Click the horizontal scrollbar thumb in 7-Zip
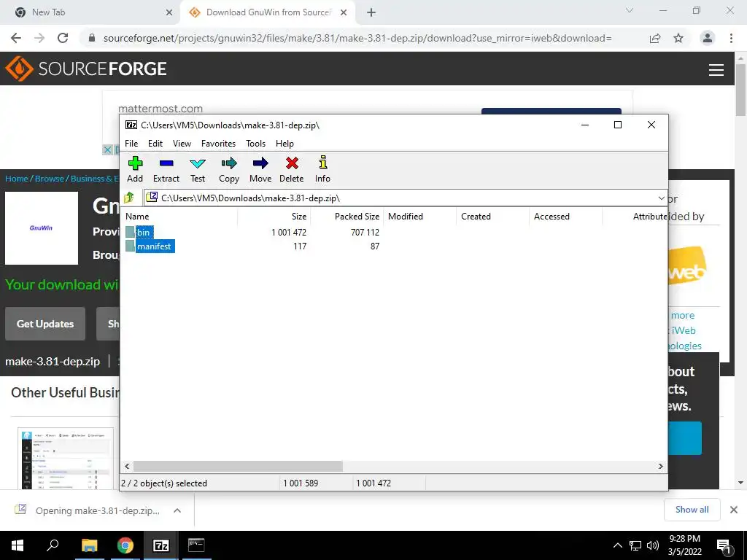This screenshot has height=560, width=747. click(x=238, y=466)
